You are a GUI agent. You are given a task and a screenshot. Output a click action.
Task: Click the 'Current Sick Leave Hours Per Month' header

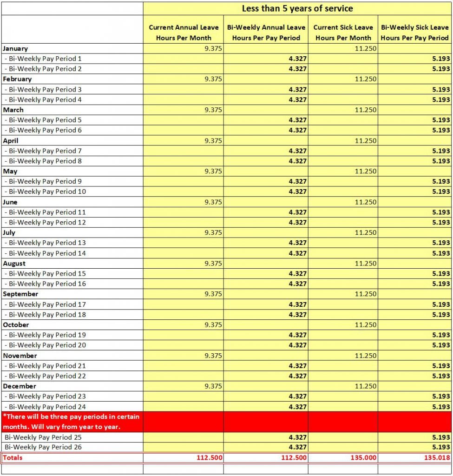click(343, 33)
